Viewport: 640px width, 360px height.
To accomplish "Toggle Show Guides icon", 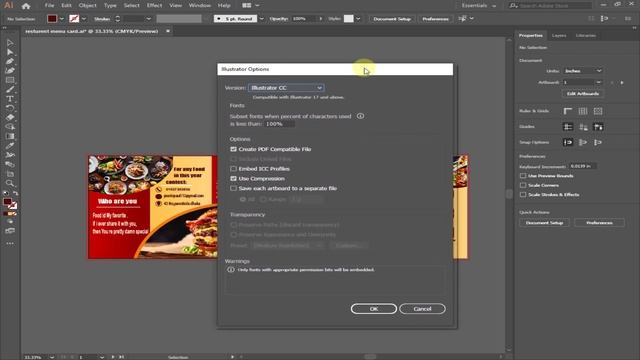I will click(x=568, y=127).
